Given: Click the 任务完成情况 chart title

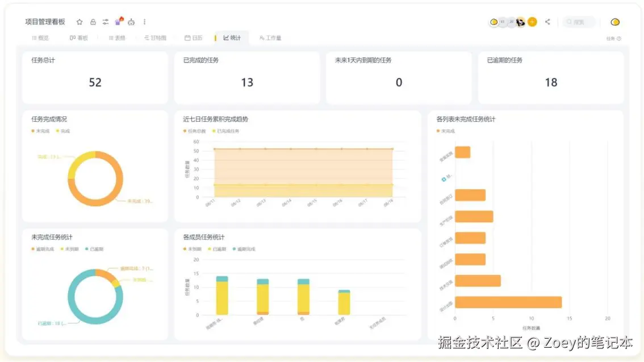Looking at the screenshot, I should 49,119.
